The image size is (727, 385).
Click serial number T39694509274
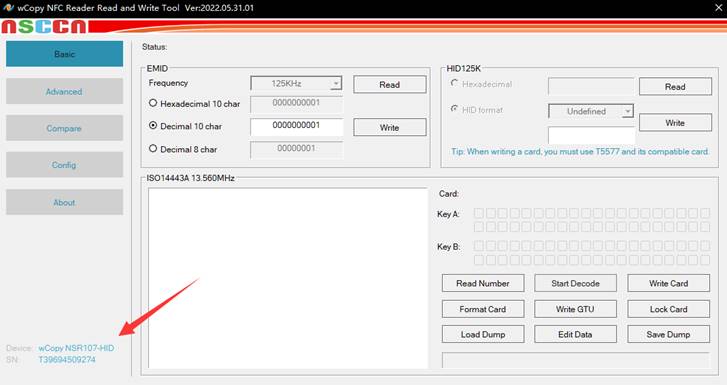pos(67,359)
